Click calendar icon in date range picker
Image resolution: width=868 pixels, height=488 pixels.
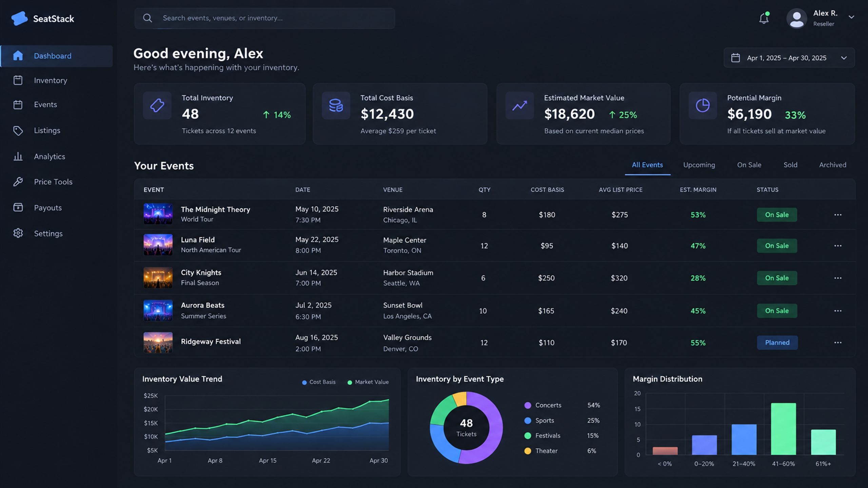pos(735,58)
